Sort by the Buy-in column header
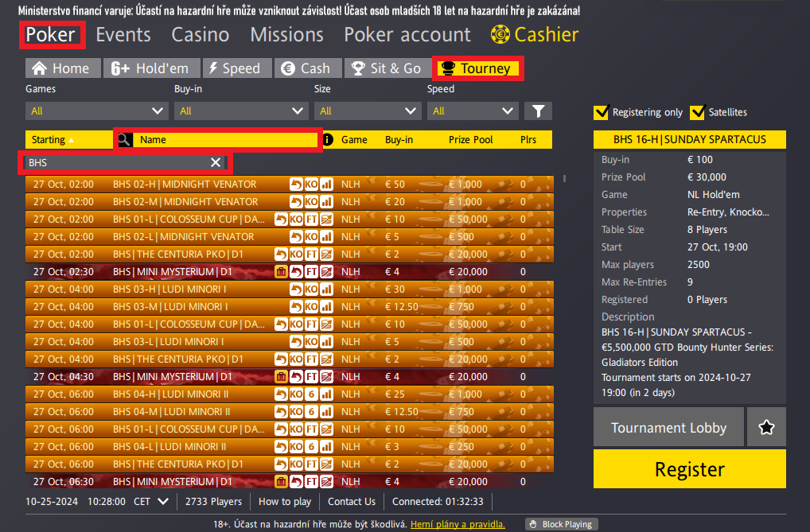810x532 pixels. click(x=399, y=139)
